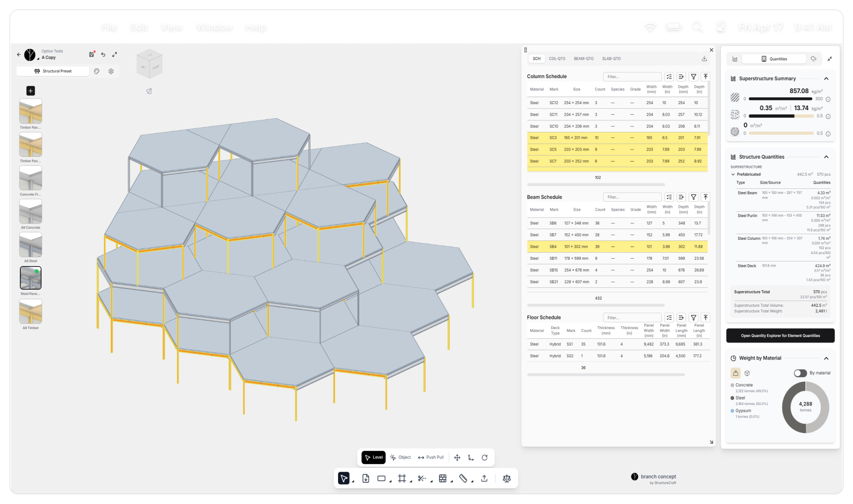
Task: Select the All Steel thumbnail option
Action: point(31,245)
